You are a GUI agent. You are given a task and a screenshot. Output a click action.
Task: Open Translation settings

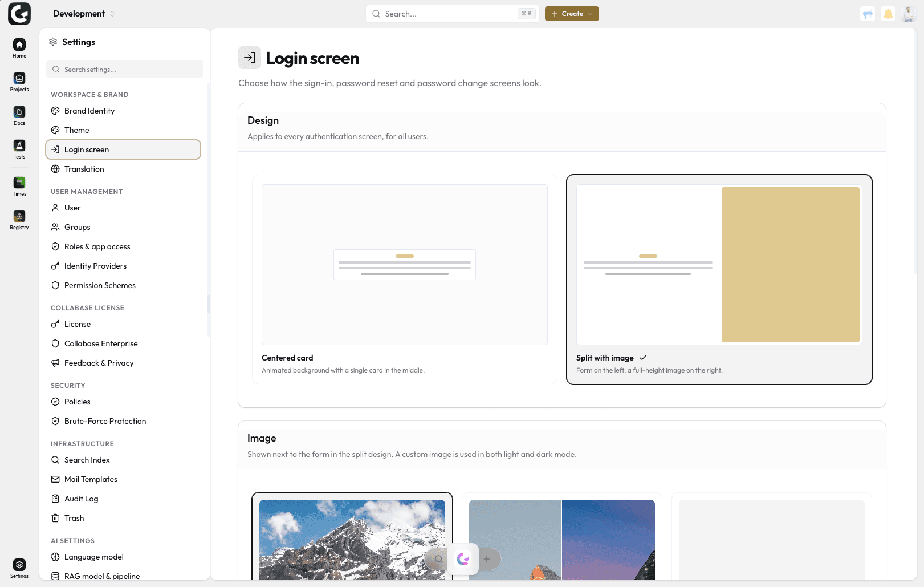pyautogui.click(x=123, y=169)
